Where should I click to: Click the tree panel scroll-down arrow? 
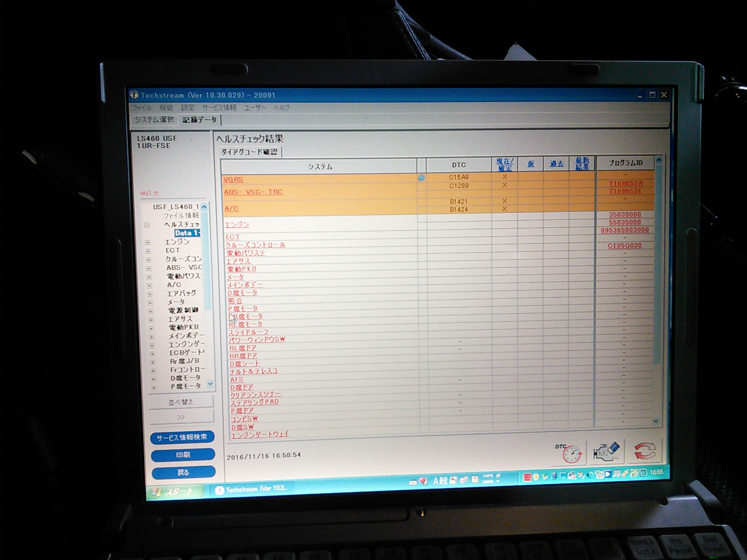pyautogui.click(x=210, y=384)
